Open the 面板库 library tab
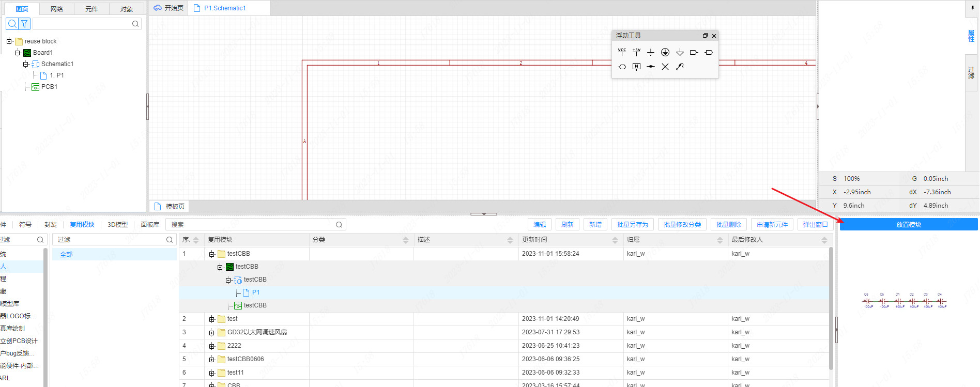980x387 pixels. [150, 225]
